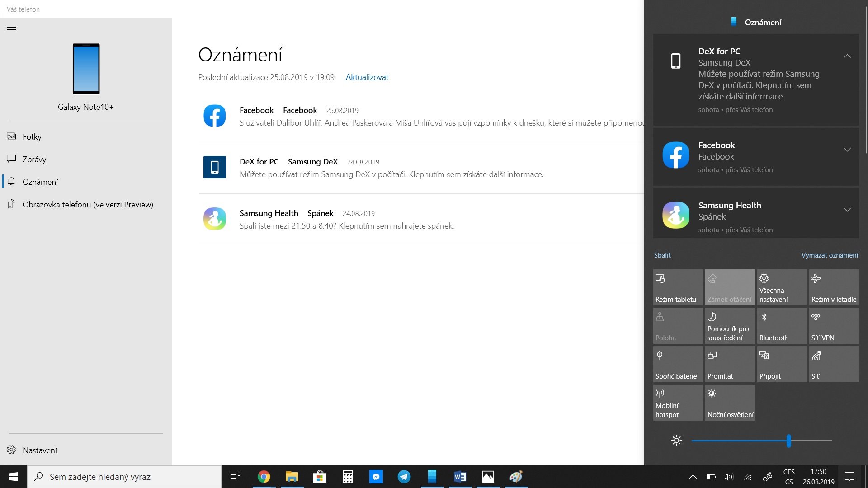Click the Aktualizovat link

tap(367, 77)
